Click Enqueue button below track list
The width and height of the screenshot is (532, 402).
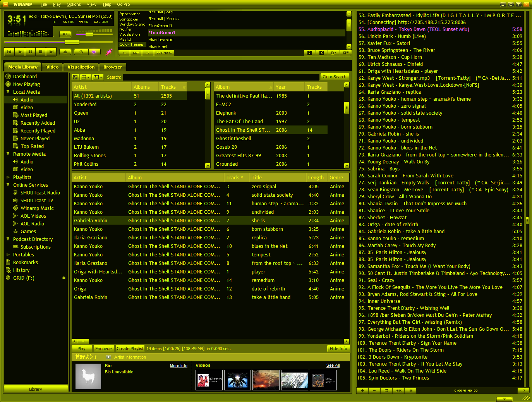point(103,349)
